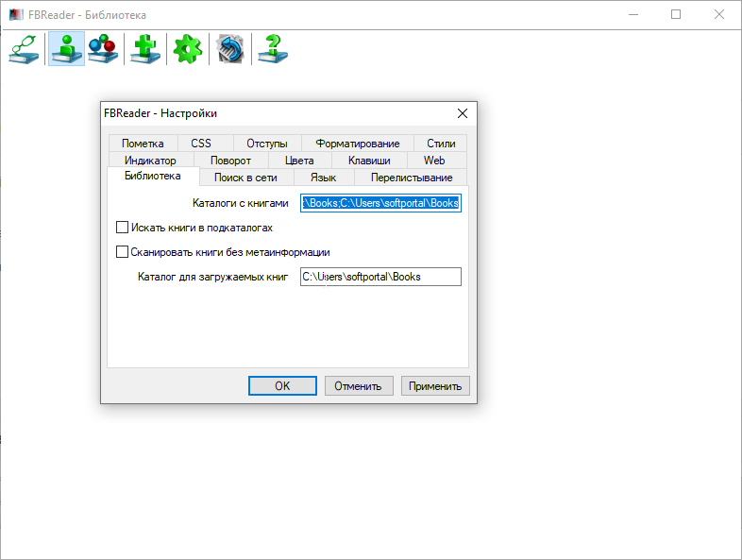Image resolution: width=742 pixels, height=560 pixels.
Task: Maximize the FBReader main window
Action: [x=676, y=15]
